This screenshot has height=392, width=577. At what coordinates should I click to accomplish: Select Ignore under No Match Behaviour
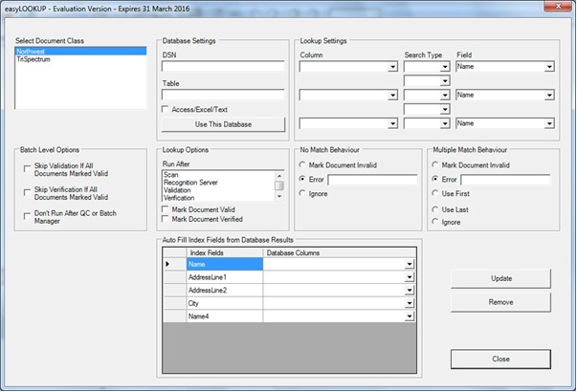coord(304,192)
